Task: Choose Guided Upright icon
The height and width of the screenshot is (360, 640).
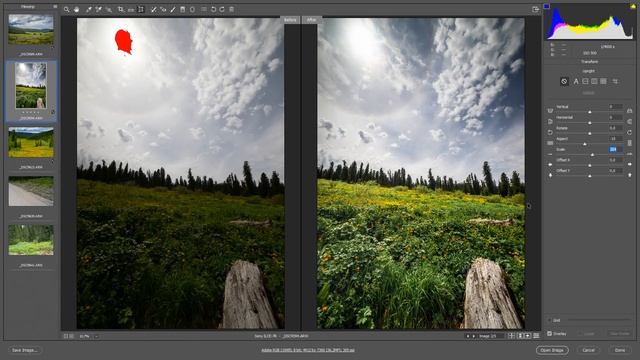Action: (x=615, y=81)
